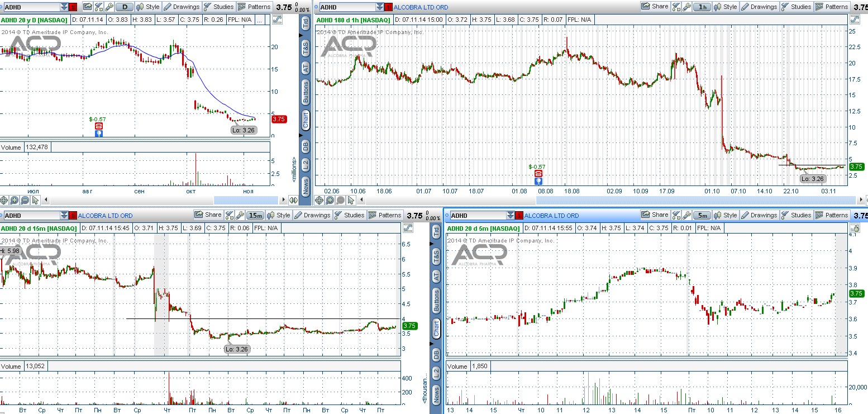Image resolution: width=868 pixels, height=414 pixels.
Task: Click the daily chart horizontal scrollbar thumb
Action: (246, 200)
